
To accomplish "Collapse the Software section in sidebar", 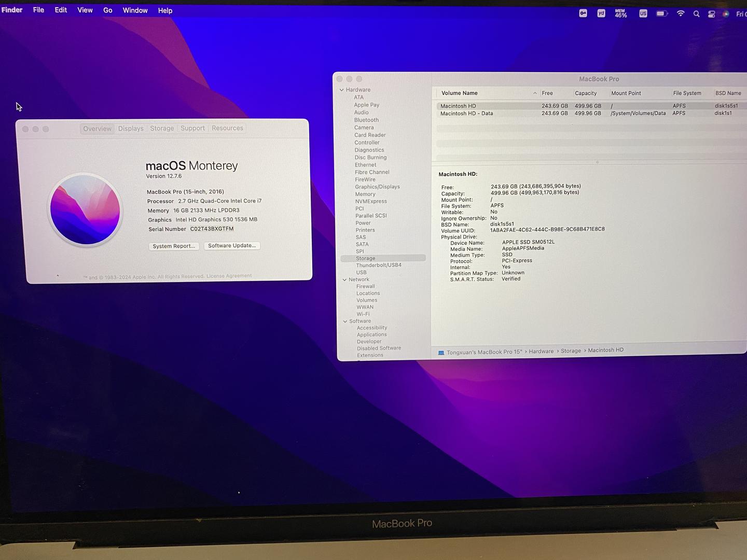I will pyautogui.click(x=345, y=321).
